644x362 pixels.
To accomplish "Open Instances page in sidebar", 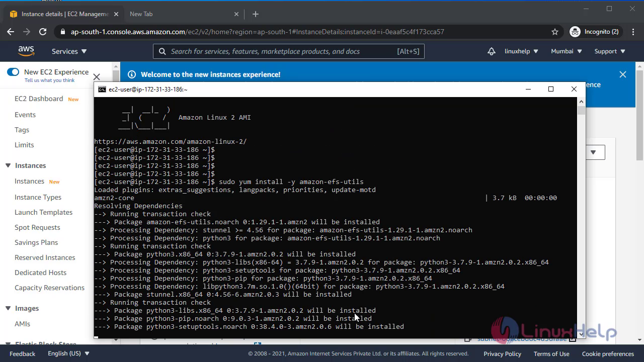I will pos(29,181).
